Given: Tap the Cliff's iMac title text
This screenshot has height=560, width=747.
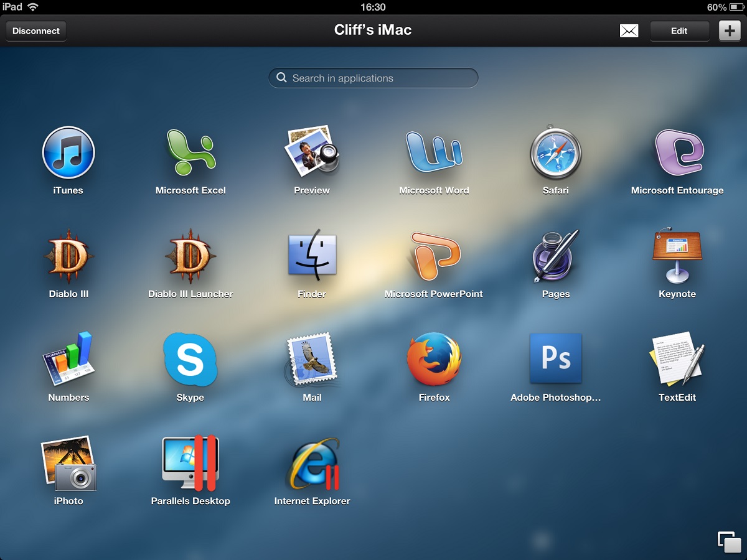Looking at the screenshot, I should 373,30.
